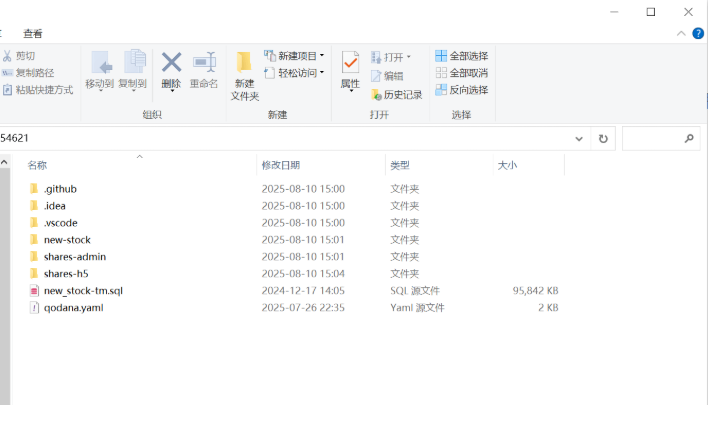Switch to the View (查看) ribbon tab
Screen dimensions: 708x433
33,33
